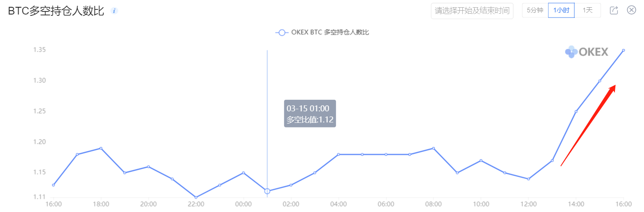Close the chart with X icon
The image size is (644, 212).
[x=631, y=10]
